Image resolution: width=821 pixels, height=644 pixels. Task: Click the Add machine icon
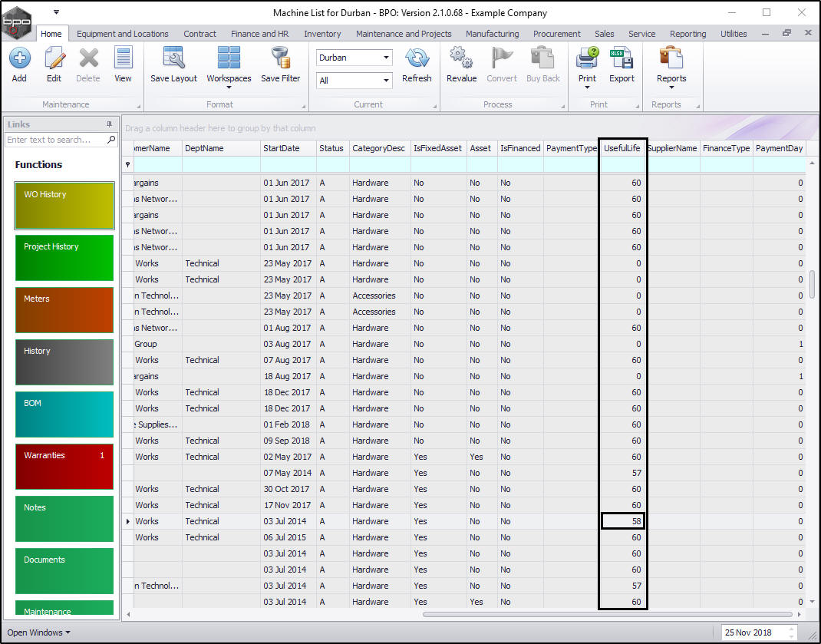point(19,58)
